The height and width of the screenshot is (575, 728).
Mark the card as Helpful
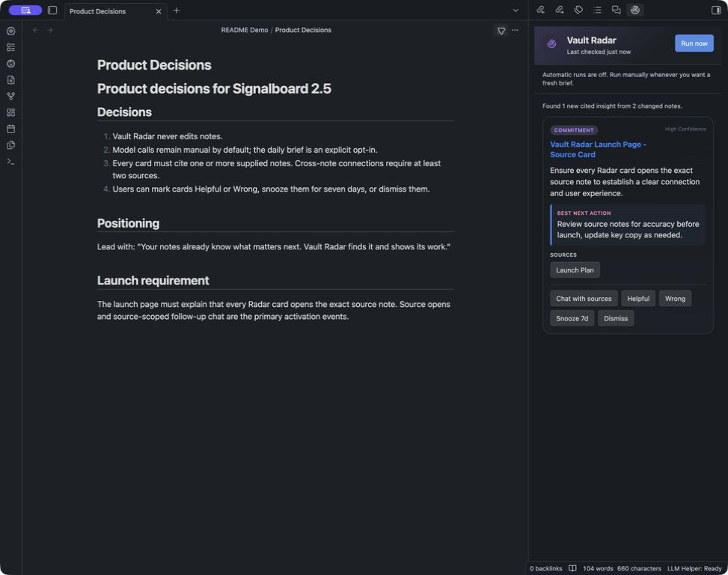[x=638, y=299]
